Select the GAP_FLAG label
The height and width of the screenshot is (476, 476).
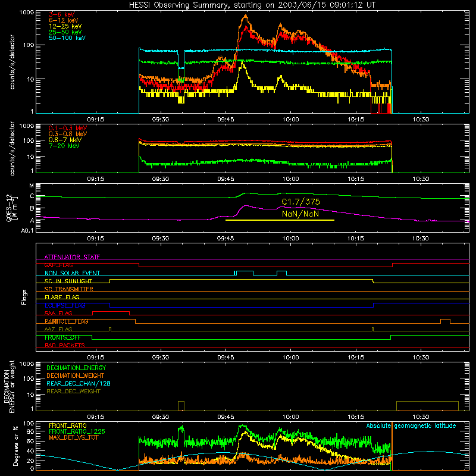tap(58, 265)
